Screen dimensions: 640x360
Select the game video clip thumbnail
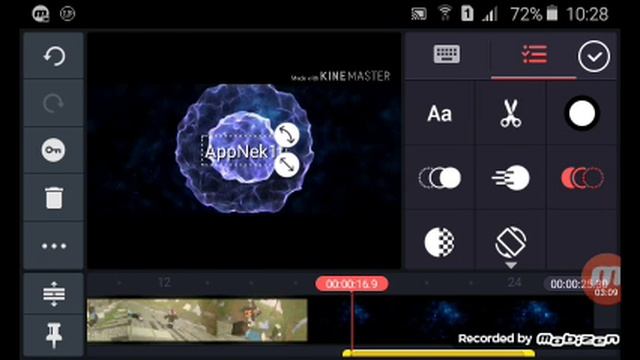pyautogui.click(x=197, y=320)
